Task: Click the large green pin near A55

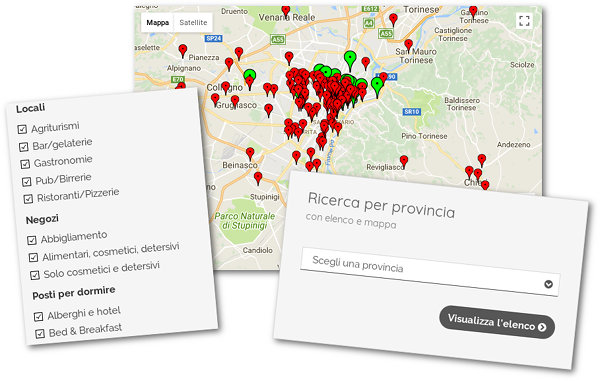Action: 350,60
